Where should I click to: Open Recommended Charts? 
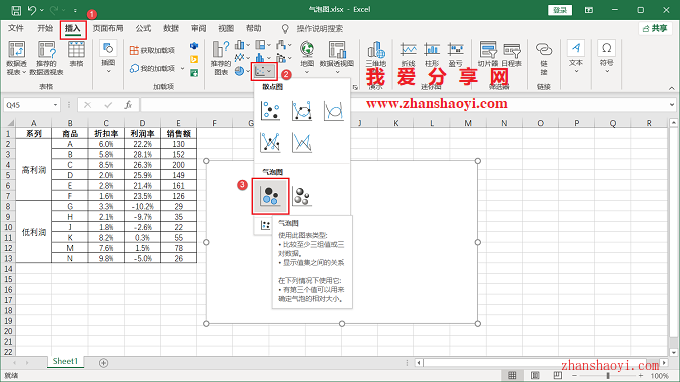point(221,58)
